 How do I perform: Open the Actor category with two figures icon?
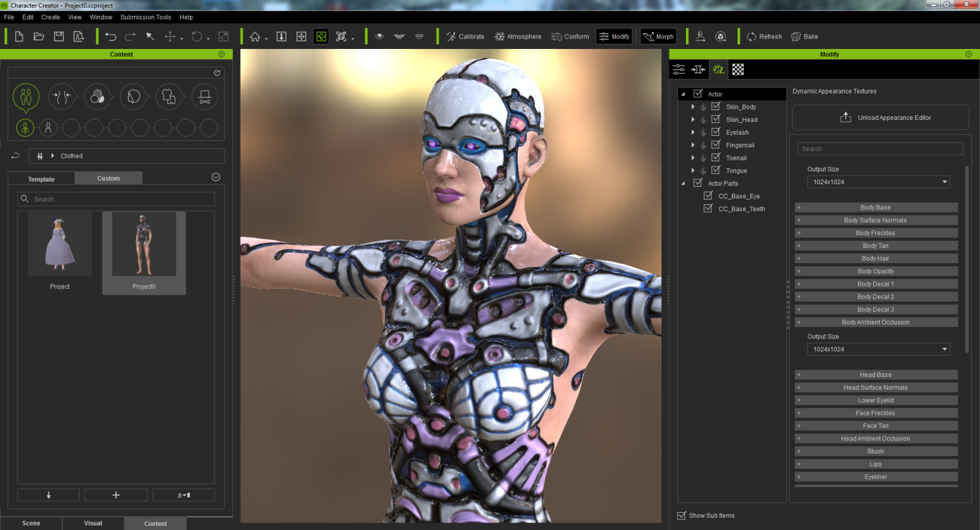26,97
